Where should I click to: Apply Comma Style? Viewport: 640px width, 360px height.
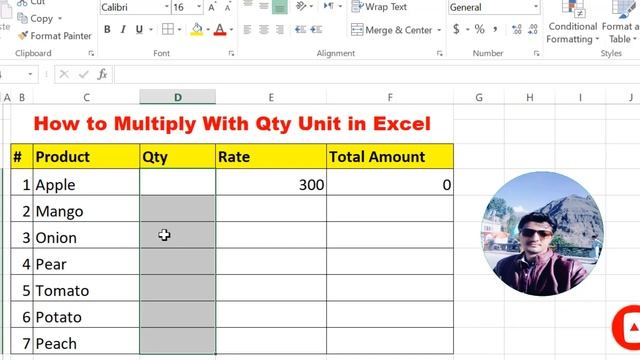(495, 29)
